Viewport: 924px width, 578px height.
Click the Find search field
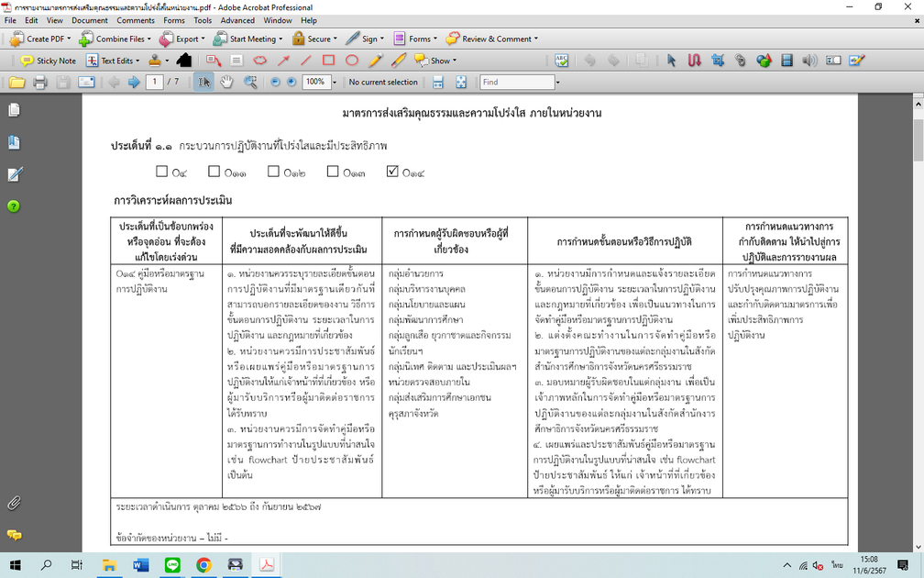(517, 82)
